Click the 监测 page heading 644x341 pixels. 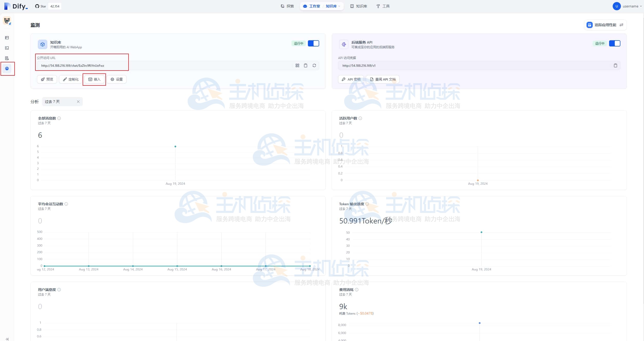pyautogui.click(x=35, y=25)
